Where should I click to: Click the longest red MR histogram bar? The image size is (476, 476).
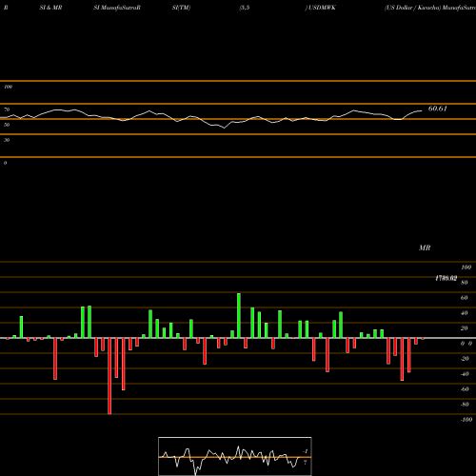[109, 376]
